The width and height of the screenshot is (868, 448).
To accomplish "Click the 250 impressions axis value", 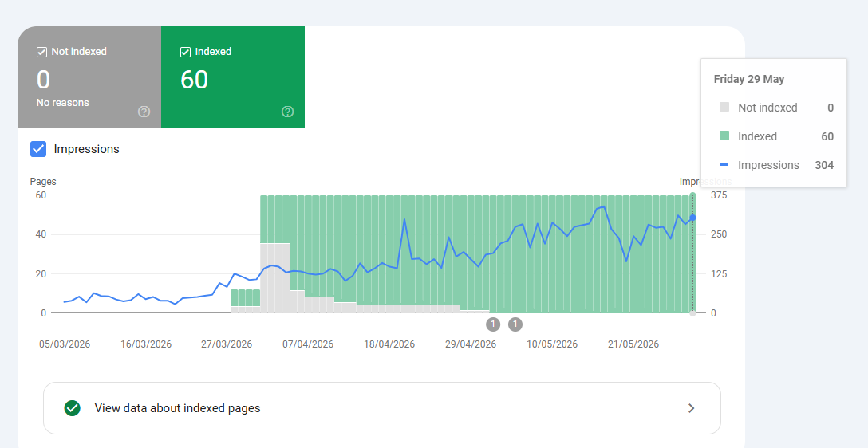I will tap(719, 234).
